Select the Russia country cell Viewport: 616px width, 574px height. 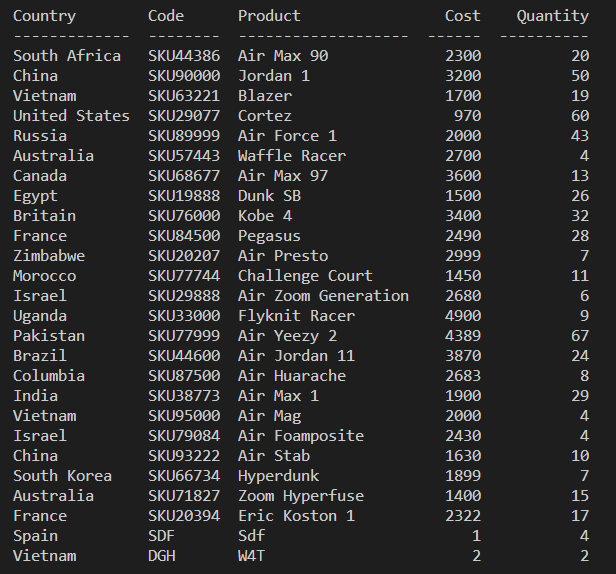coord(40,136)
